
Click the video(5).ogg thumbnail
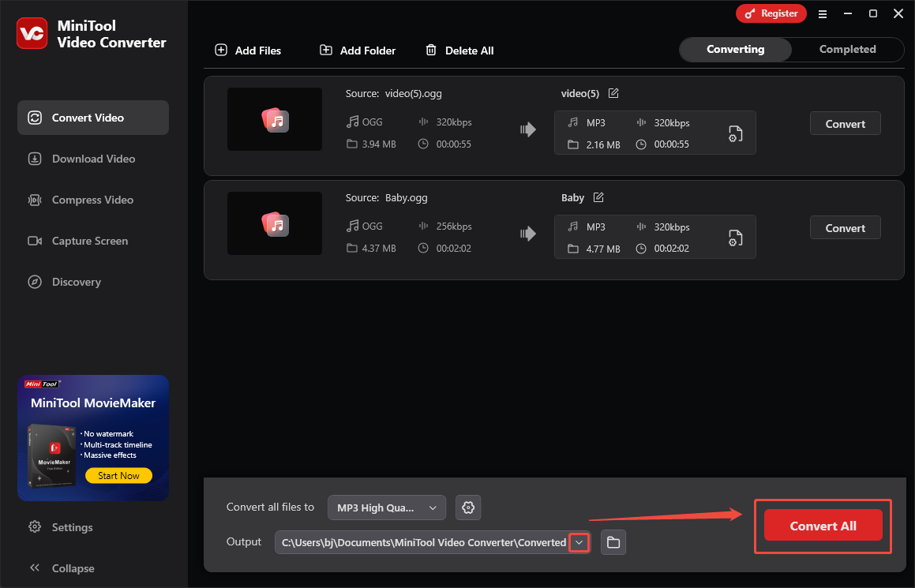pos(274,120)
